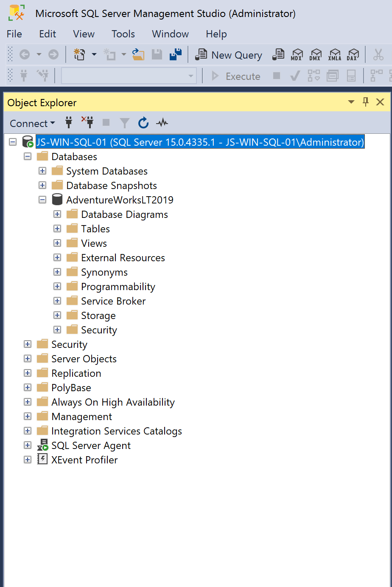Open the New Project icon dropdown arrow
This screenshot has height=587, width=392.
coord(94,54)
